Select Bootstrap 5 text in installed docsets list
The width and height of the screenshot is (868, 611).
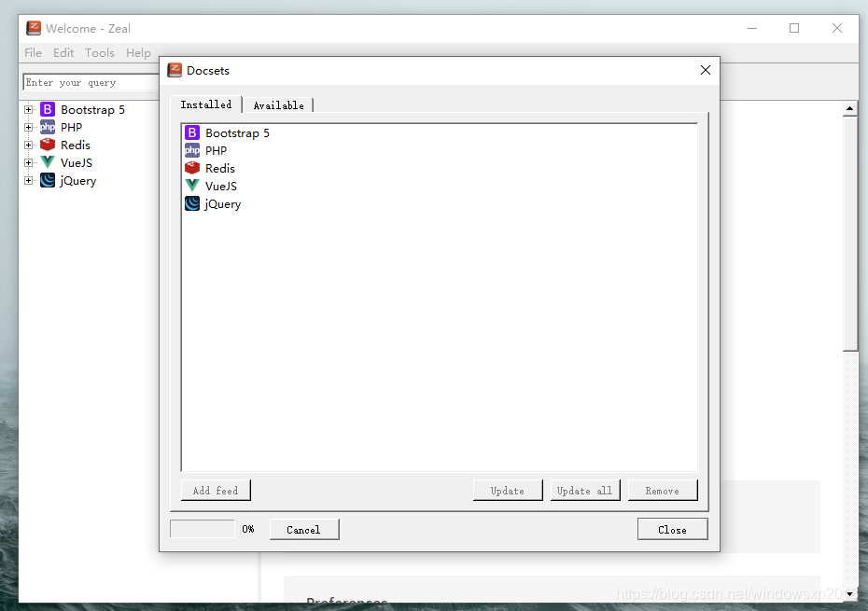tap(237, 132)
